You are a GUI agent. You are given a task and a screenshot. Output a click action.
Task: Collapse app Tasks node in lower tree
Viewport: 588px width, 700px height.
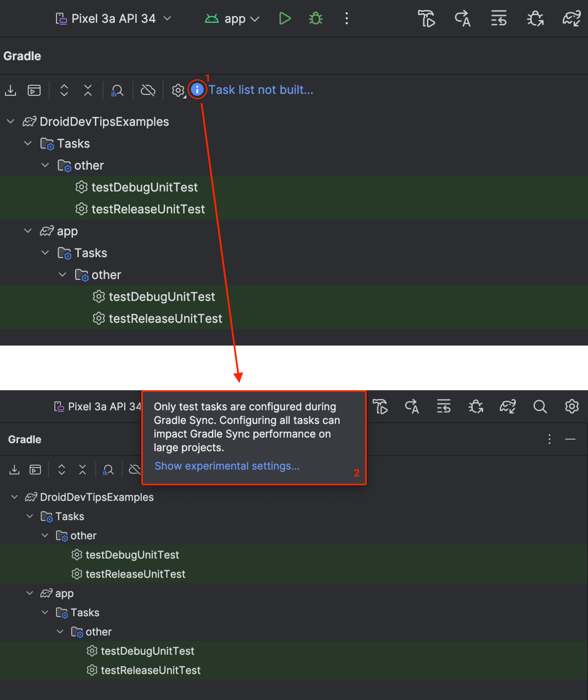tap(45, 612)
